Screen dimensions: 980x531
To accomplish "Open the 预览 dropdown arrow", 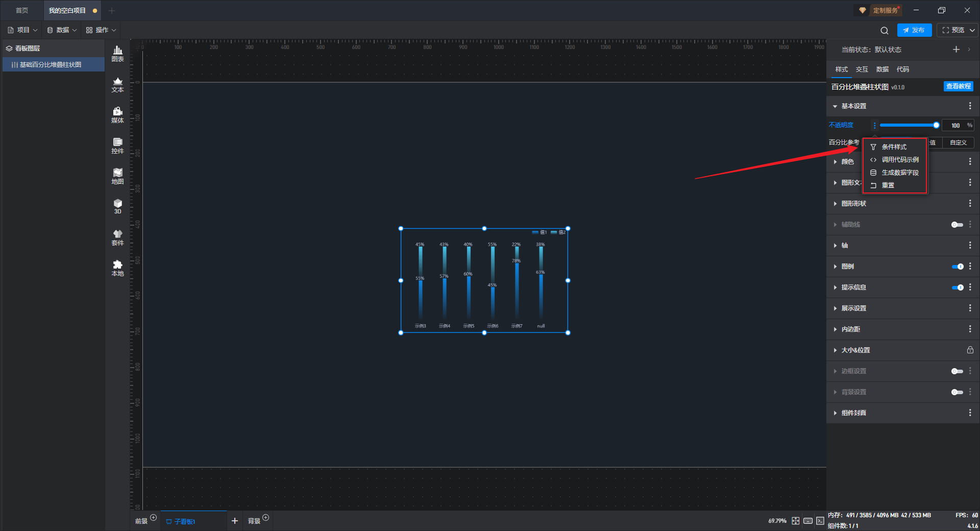I will [x=972, y=30].
